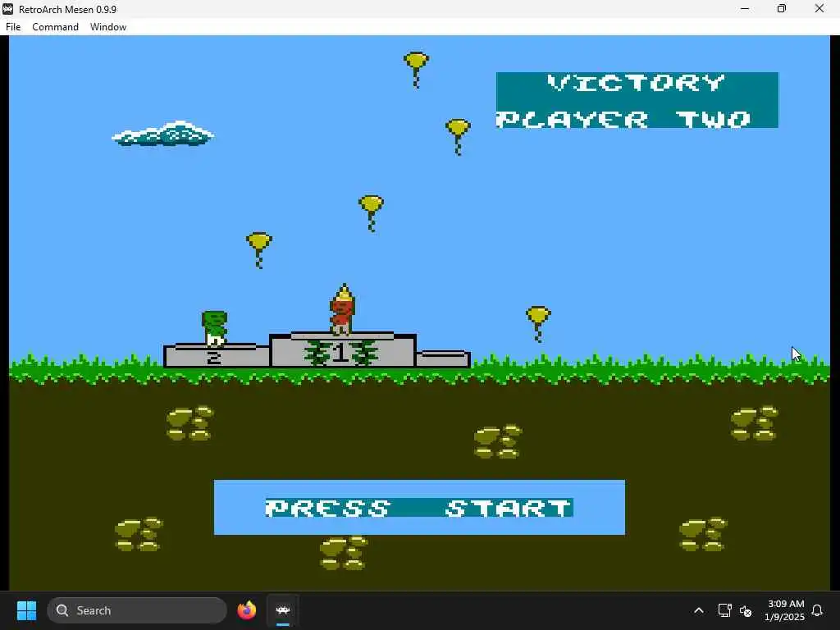
Task: Close the RetroArch Mesen window
Action: click(819, 9)
